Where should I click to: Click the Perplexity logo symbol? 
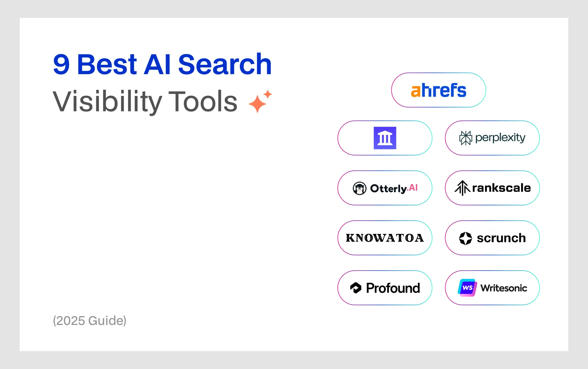tap(465, 138)
